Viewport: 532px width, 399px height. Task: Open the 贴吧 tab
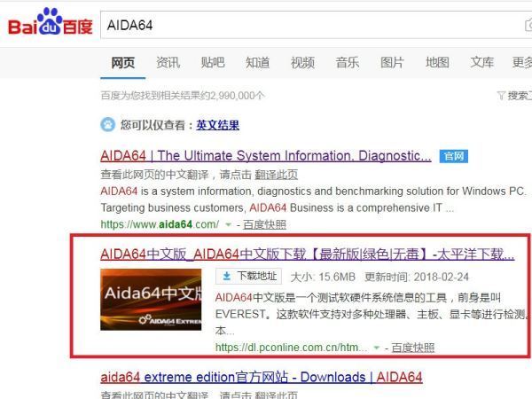(213, 63)
